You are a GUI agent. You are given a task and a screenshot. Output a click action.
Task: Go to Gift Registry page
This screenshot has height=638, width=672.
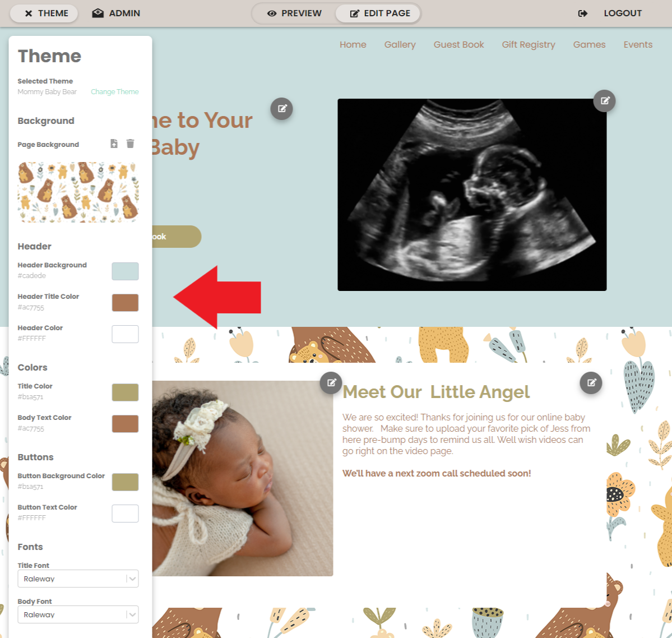click(x=529, y=45)
